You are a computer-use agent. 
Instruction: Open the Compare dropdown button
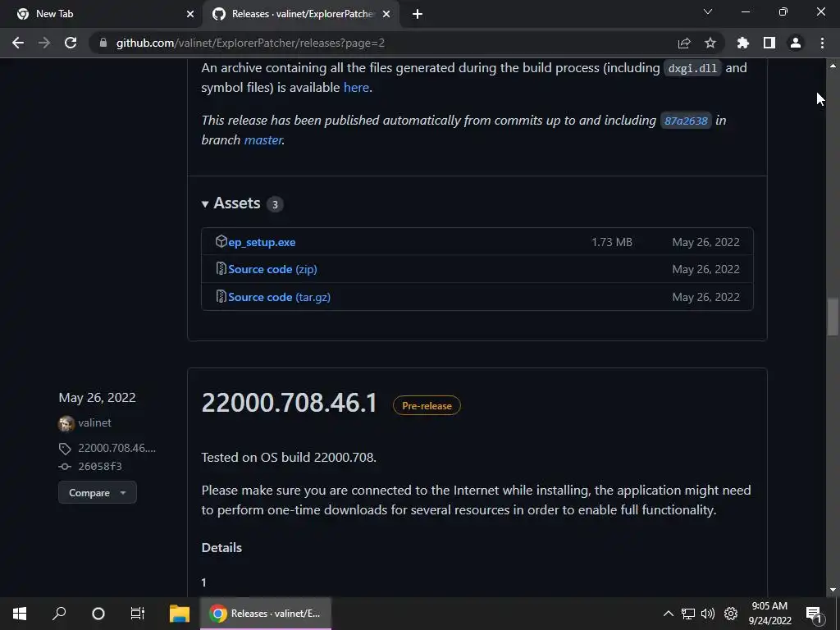pos(98,492)
